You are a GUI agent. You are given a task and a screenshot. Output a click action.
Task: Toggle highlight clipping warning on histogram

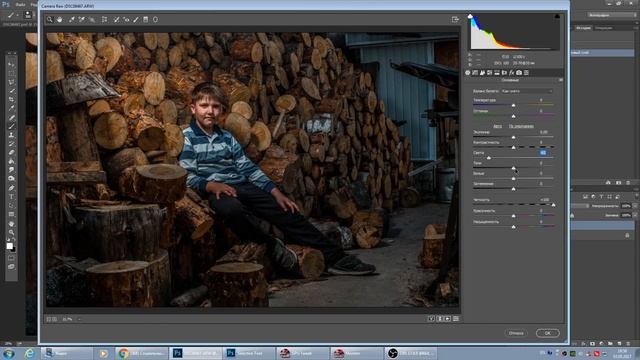point(557,16)
